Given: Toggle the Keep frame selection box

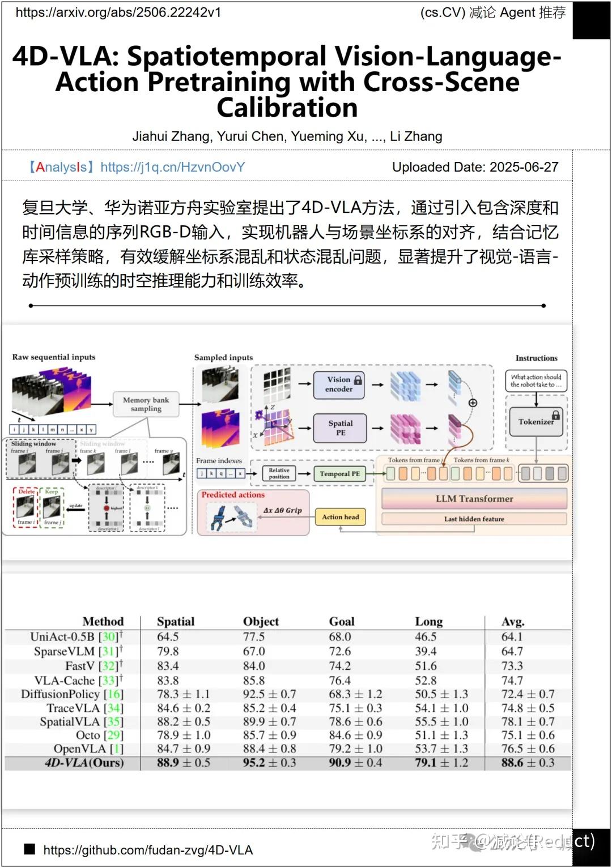Looking at the screenshot, I should tap(52, 507).
